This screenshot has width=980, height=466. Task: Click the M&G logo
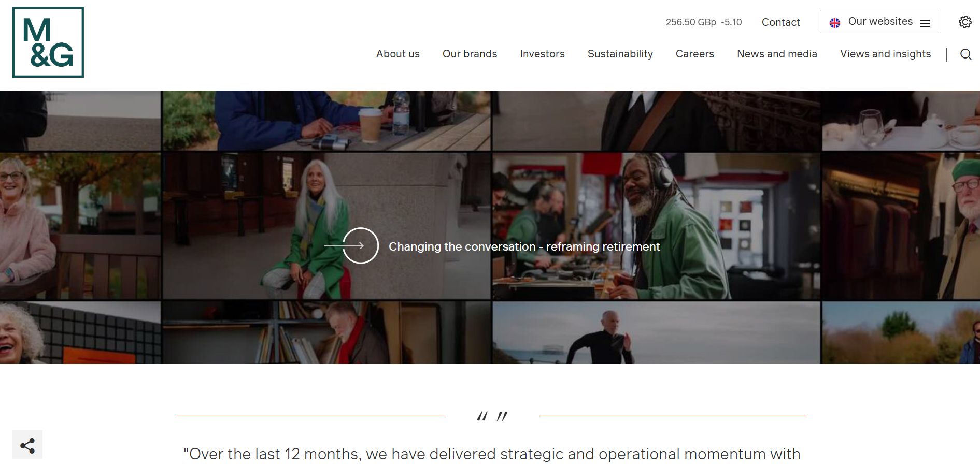click(x=48, y=42)
